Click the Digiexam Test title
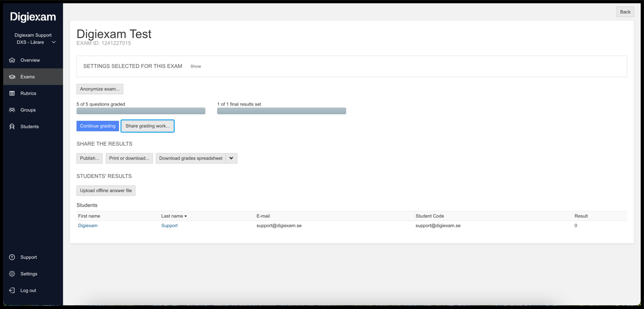644x309 pixels. click(114, 34)
